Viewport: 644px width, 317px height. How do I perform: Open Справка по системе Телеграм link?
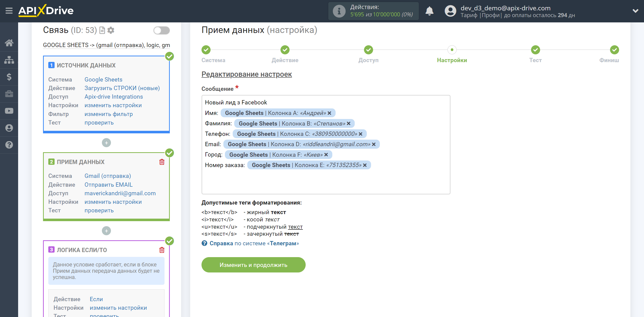(254, 244)
